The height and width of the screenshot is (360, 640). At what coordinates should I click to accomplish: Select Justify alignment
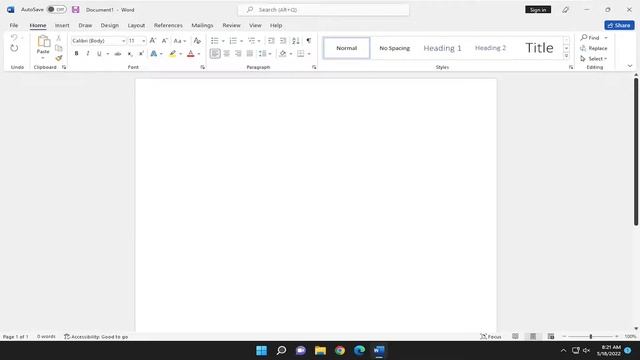click(250, 53)
